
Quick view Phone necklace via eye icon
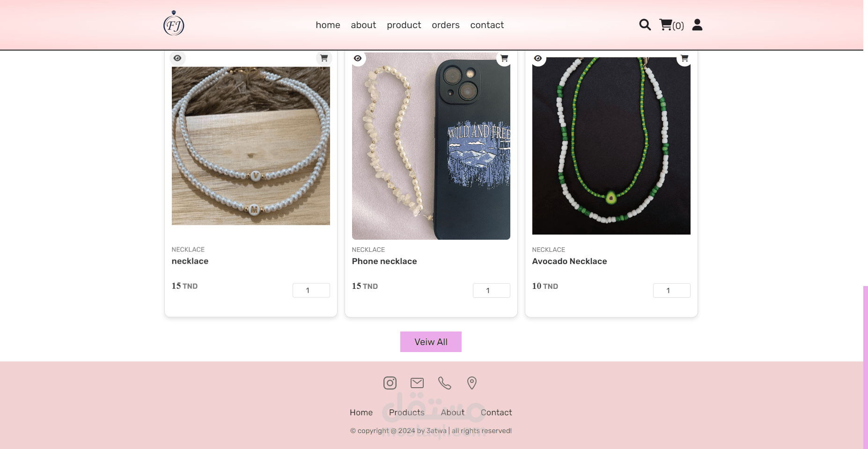pyautogui.click(x=358, y=59)
